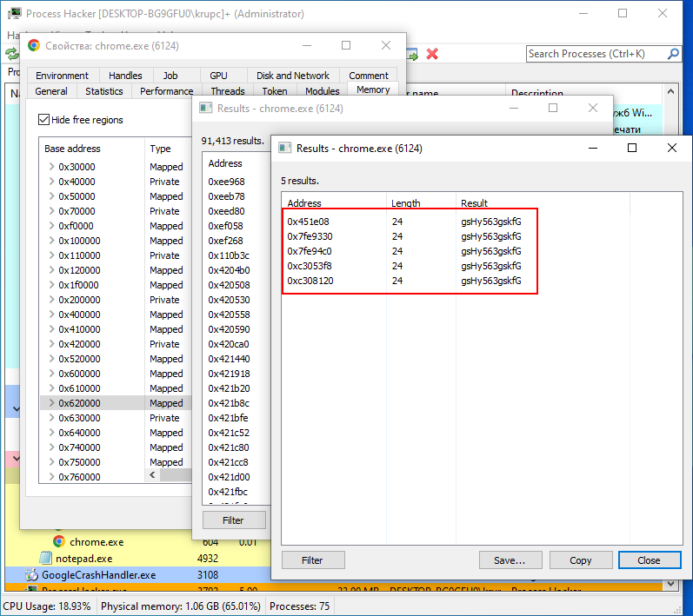Click window icon of 91,413 results dialog
Viewport: 693px width, 616px height.
tap(205, 109)
